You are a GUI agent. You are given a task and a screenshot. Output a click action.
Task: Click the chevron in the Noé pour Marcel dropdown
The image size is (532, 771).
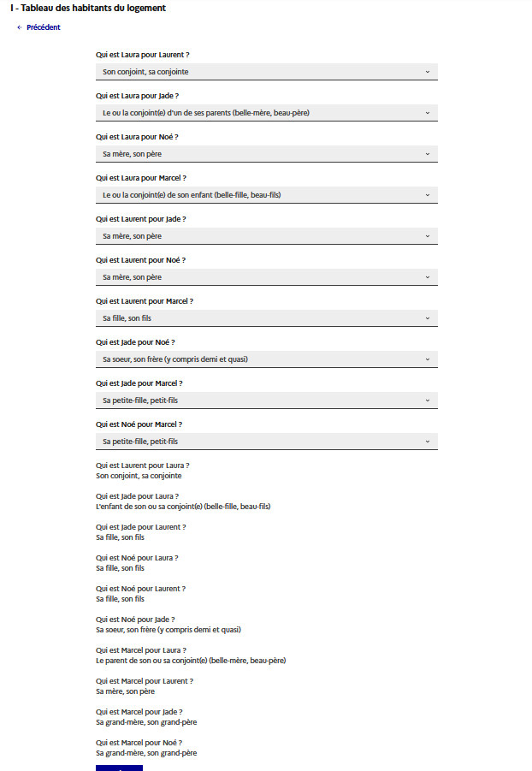tap(428, 442)
